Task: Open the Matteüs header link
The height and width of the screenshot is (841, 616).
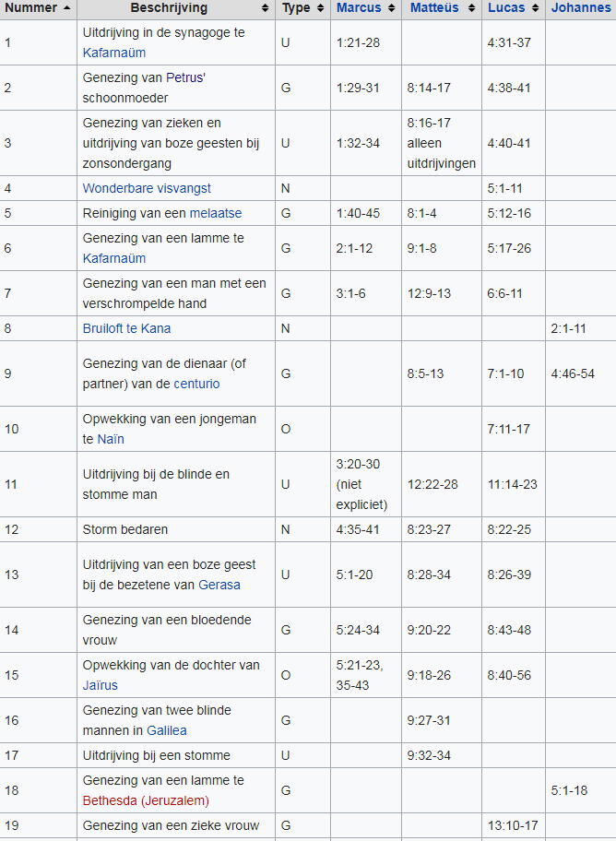Action: coord(434,8)
